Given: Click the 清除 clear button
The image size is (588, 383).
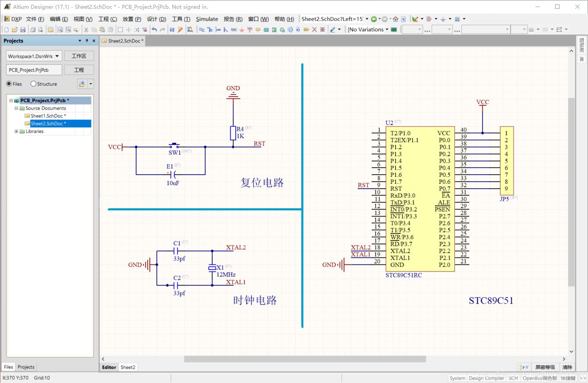Looking at the screenshot, I should pyautogui.click(x=567, y=367).
